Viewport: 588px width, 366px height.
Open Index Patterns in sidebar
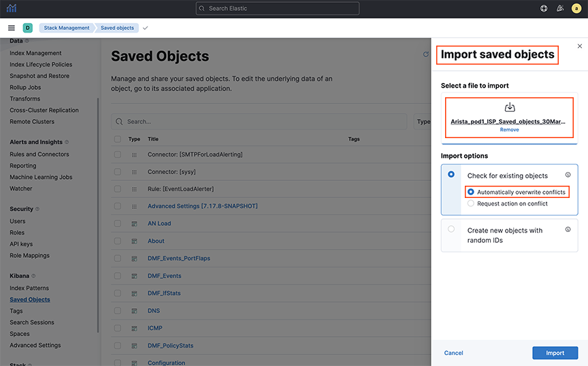29,288
